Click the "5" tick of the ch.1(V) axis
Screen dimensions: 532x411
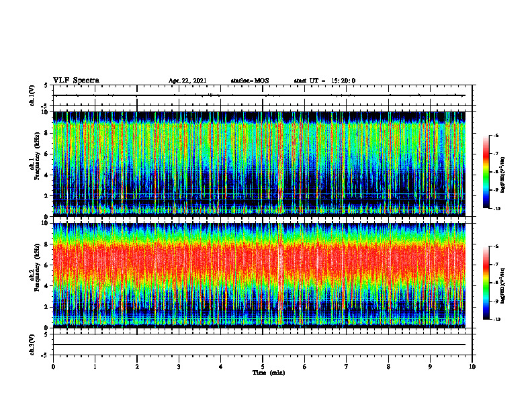coord(46,85)
